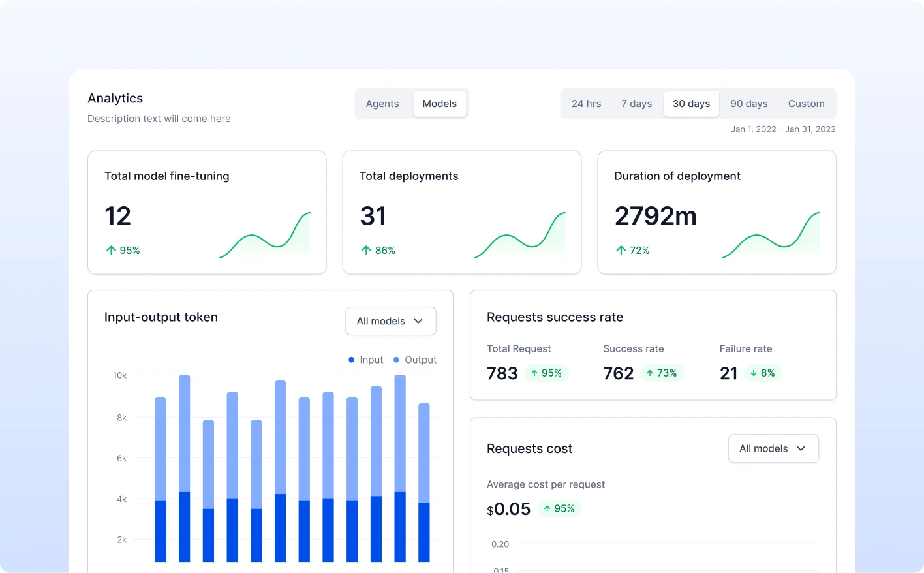This screenshot has width=924, height=573.
Task: Open the Custom date range option
Action: 807,104
